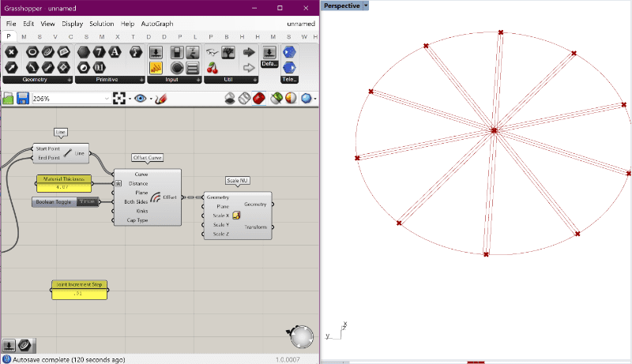The width and height of the screenshot is (632, 364).
Task: Switch to the 'T' component tab
Action: [x=133, y=36]
